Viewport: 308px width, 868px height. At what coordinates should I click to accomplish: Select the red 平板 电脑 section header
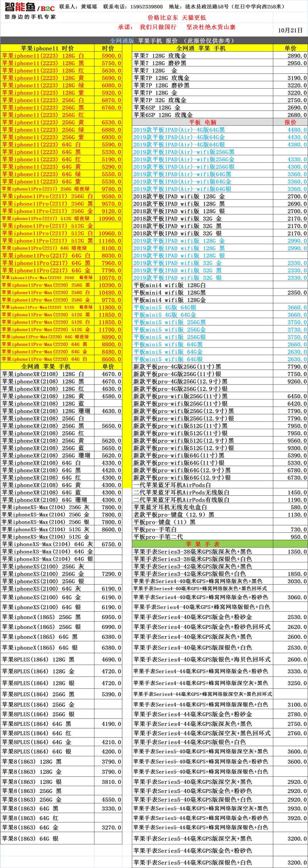click(202, 122)
